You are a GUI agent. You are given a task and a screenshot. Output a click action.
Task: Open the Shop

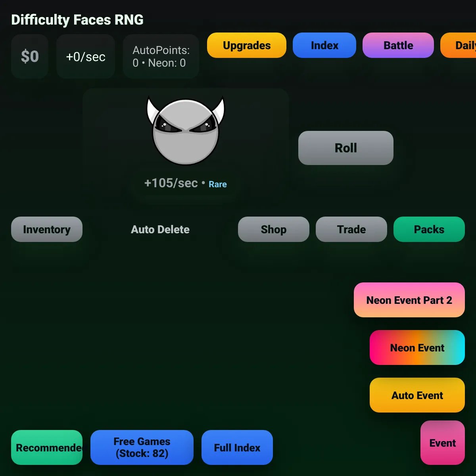pyautogui.click(x=274, y=229)
